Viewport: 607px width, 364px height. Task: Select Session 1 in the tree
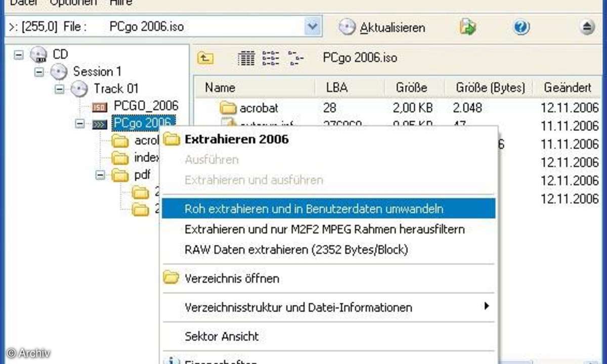(x=97, y=71)
